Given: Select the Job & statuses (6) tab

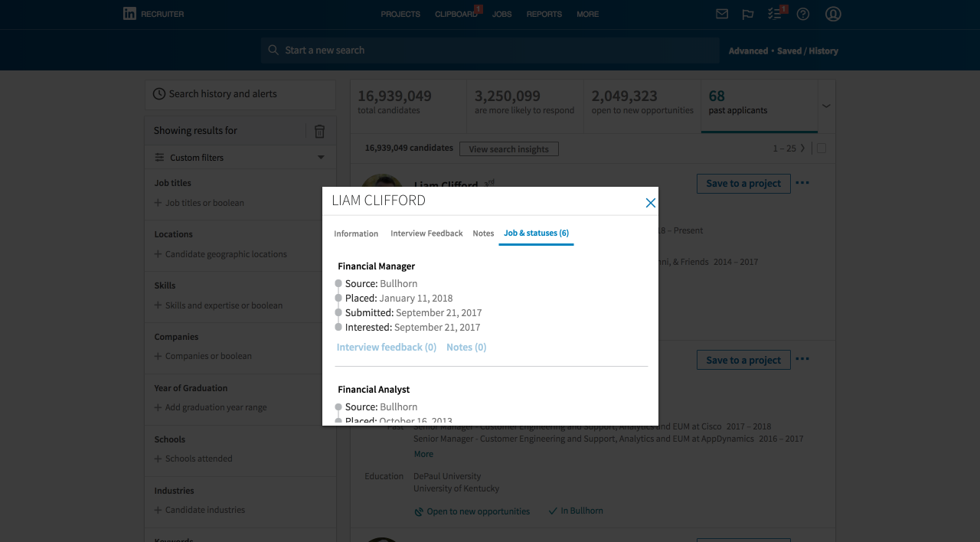Looking at the screenshot, I should pos(536,233).
